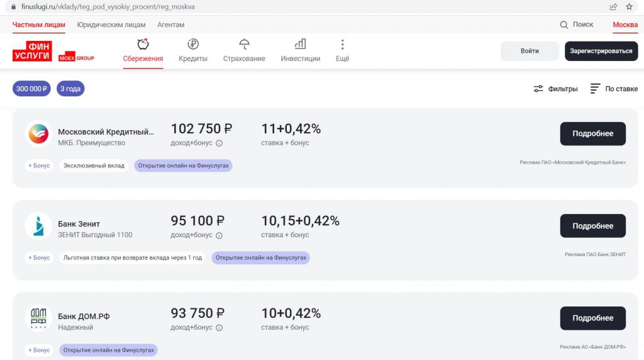Screen dimensions: 644x360
Task: Click + Бонус tag on Банк ДОМ.РФ card
Action: [x=39, y=350]
